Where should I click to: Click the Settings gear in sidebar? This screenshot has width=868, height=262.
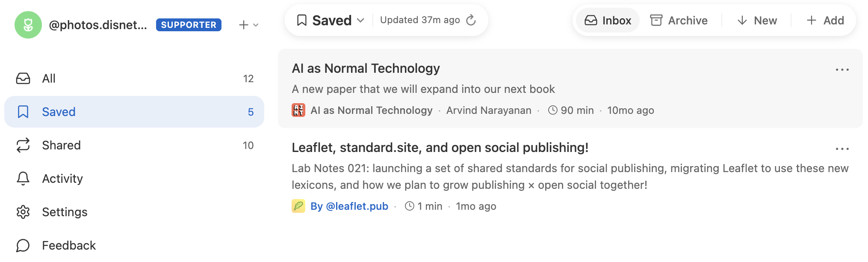[23, 212]
